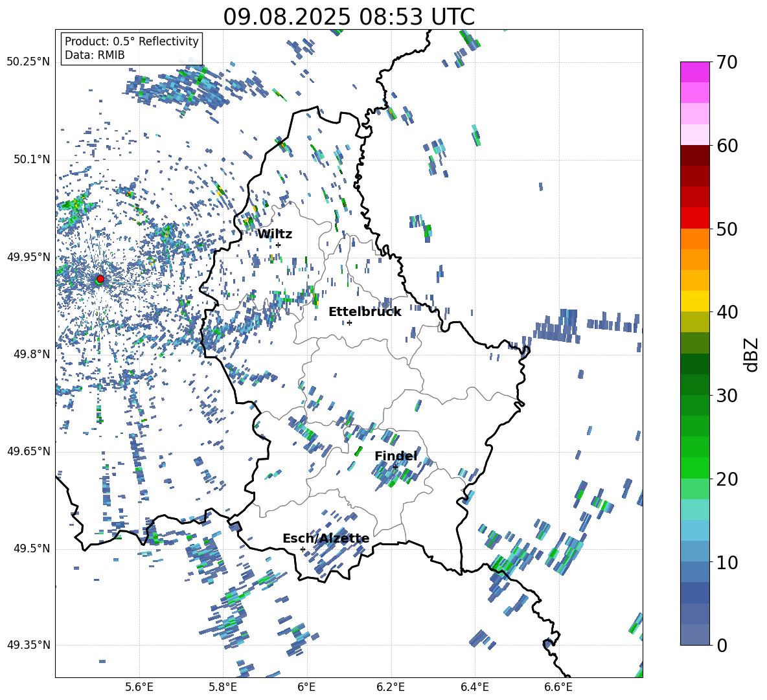The height and width of the screenshot is (700, 767).
Task: Click the bright green colorbar segment at 20
Action: point(694,468)
